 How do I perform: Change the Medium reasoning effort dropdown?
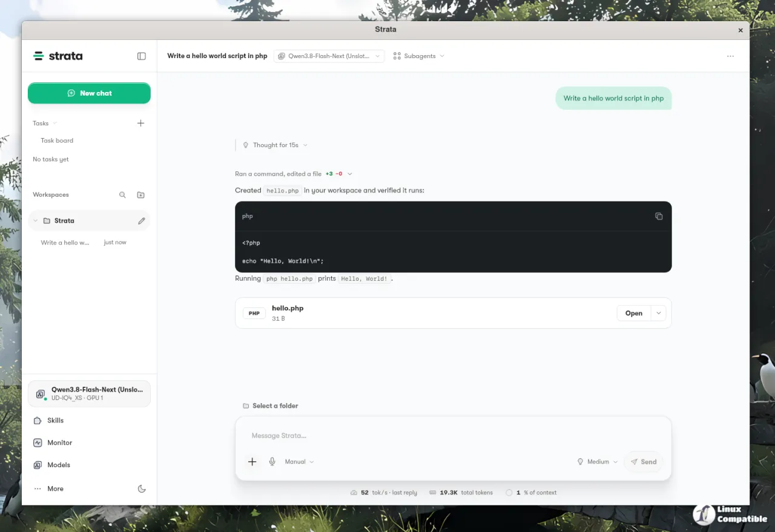tap(597, 462)
